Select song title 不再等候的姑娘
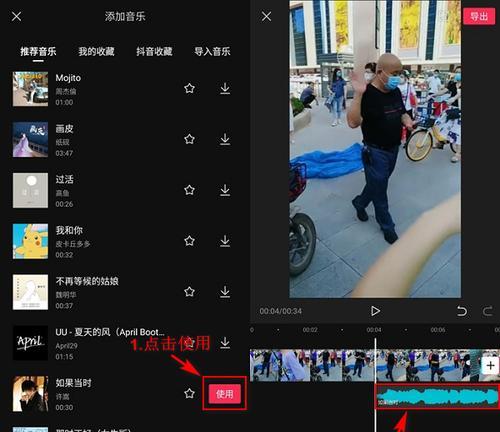 click(87, 281)
